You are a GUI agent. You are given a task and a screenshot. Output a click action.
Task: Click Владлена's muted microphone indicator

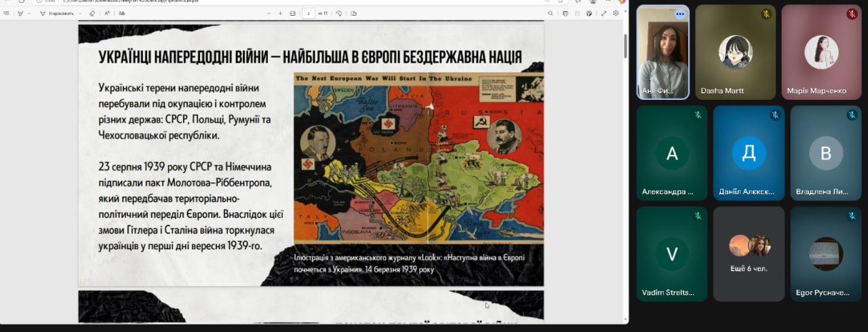(852, 115)
